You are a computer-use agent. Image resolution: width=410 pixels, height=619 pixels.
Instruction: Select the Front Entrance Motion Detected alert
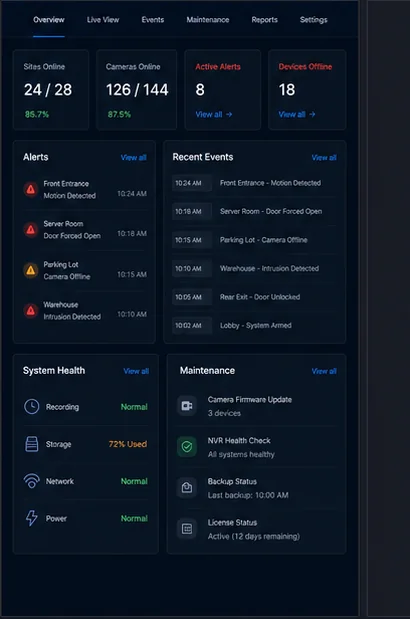(x=84, y=189)
